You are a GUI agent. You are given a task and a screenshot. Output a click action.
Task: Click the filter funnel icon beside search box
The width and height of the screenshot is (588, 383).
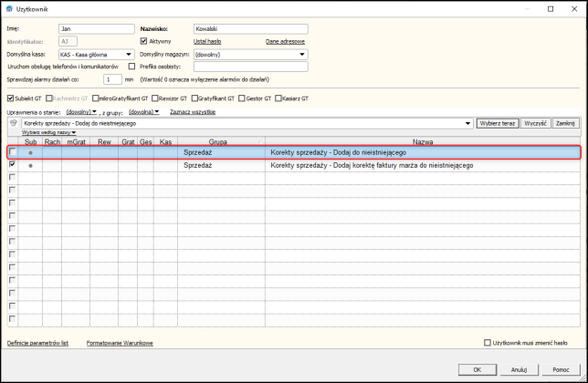point(14,123)
